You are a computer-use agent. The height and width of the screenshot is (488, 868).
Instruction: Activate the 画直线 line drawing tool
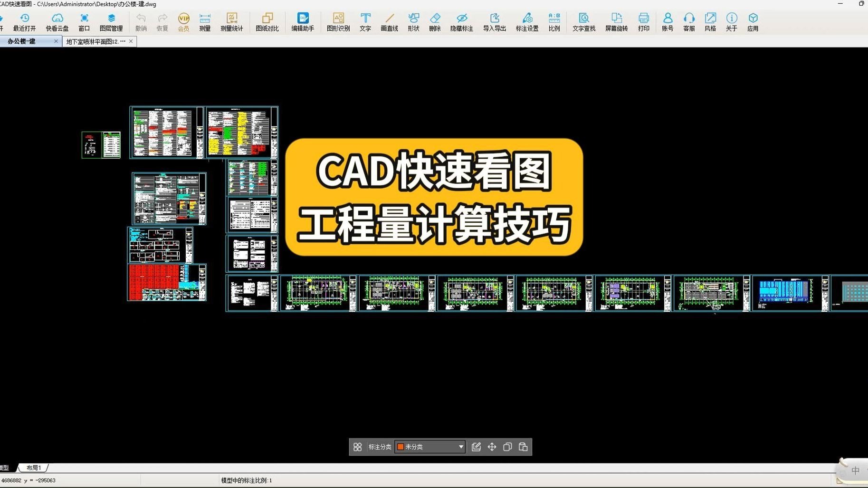(x=390, y=21)
